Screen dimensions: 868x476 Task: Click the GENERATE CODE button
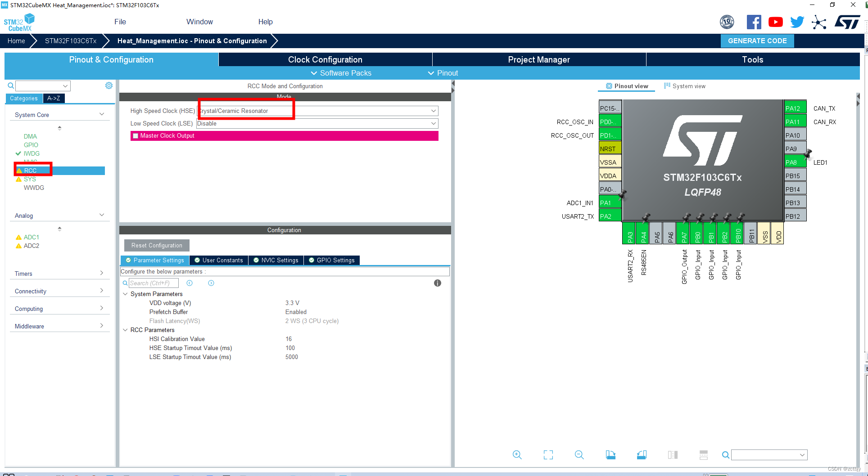pyautogui.click(x=757, y=40)
